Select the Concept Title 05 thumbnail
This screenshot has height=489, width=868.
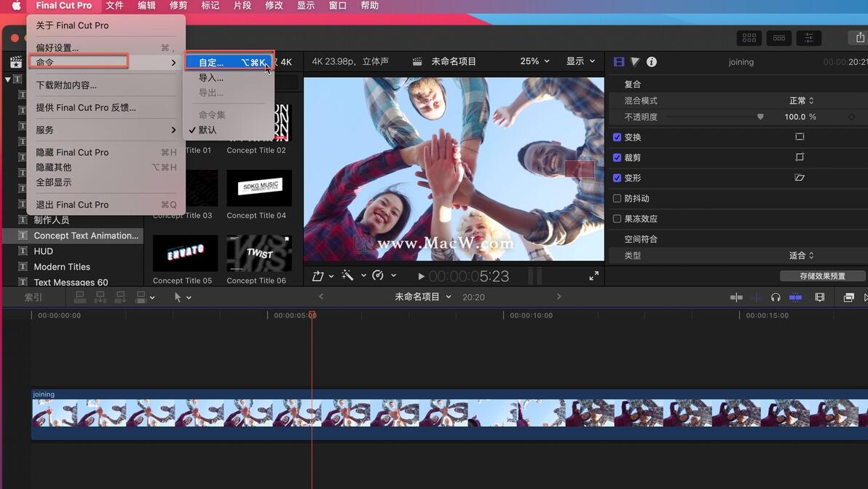[185, 253]
